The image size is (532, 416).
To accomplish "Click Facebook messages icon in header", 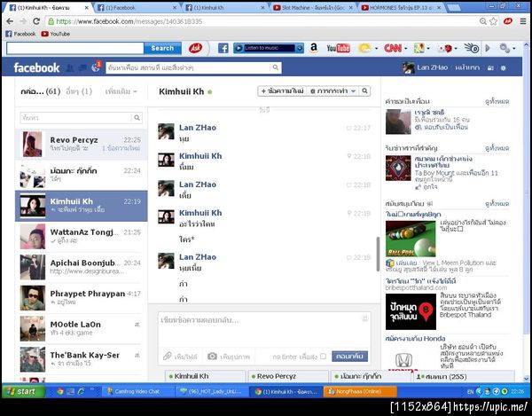I will [82, 68].
